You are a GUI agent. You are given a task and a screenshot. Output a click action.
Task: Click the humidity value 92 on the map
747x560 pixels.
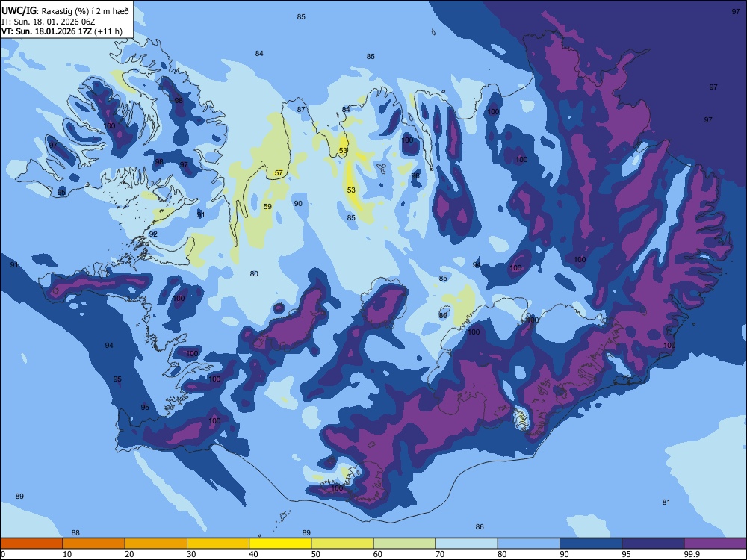153,234
